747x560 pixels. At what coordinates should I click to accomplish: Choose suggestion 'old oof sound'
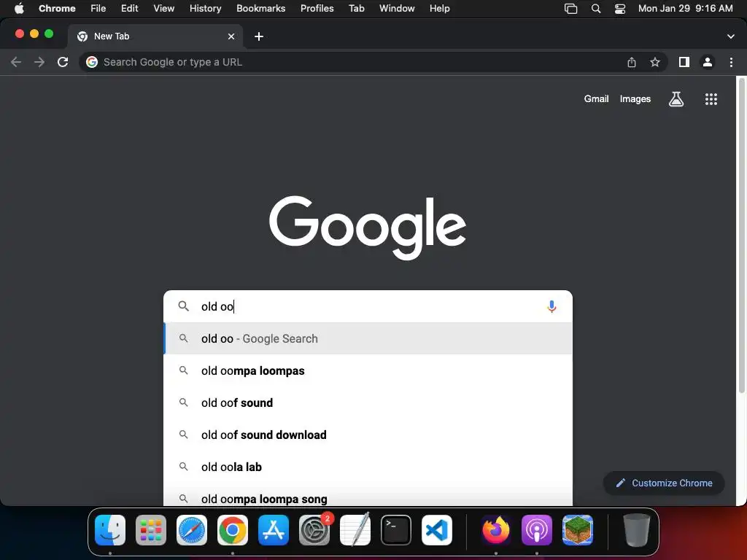coord(368,402)
